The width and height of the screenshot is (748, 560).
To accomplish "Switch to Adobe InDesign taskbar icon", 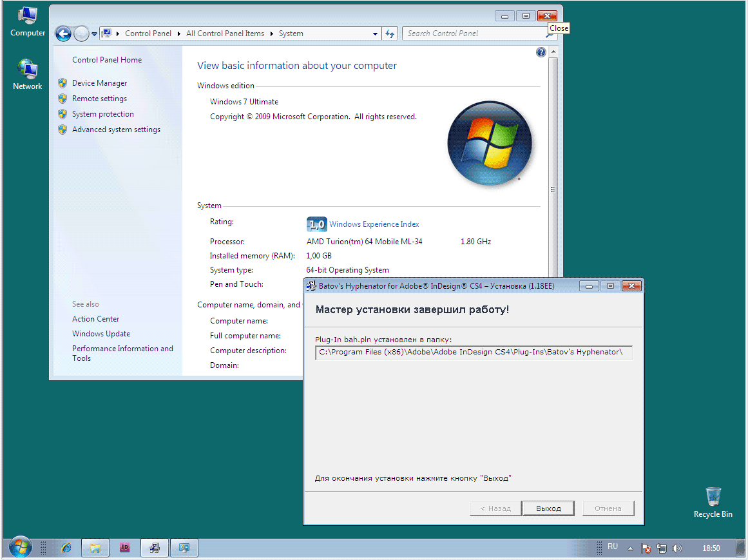I will pyautogui.click(x=125, y=548).
